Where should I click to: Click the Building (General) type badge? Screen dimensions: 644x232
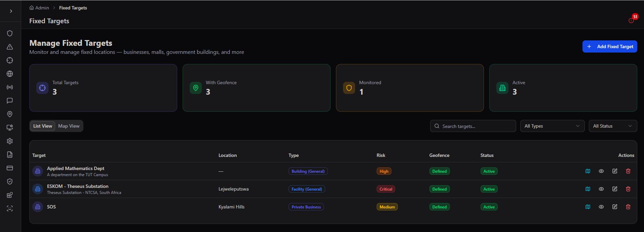pyautogui.click(x=308, y=171)
